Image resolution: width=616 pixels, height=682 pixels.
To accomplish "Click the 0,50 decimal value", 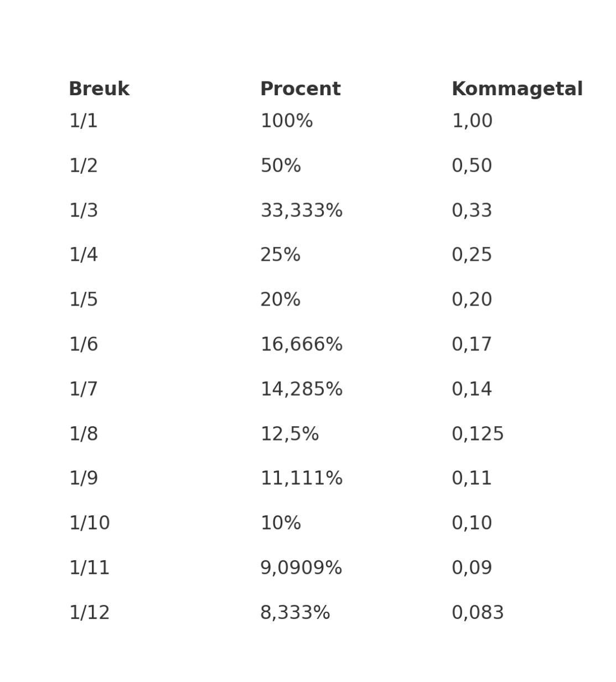I will coord(472,166).
